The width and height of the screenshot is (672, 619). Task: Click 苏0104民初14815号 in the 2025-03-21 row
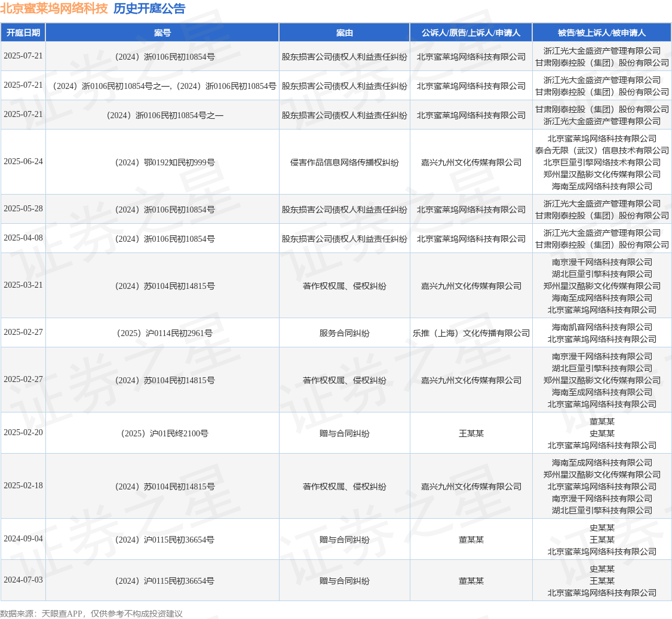pos(165,286)
